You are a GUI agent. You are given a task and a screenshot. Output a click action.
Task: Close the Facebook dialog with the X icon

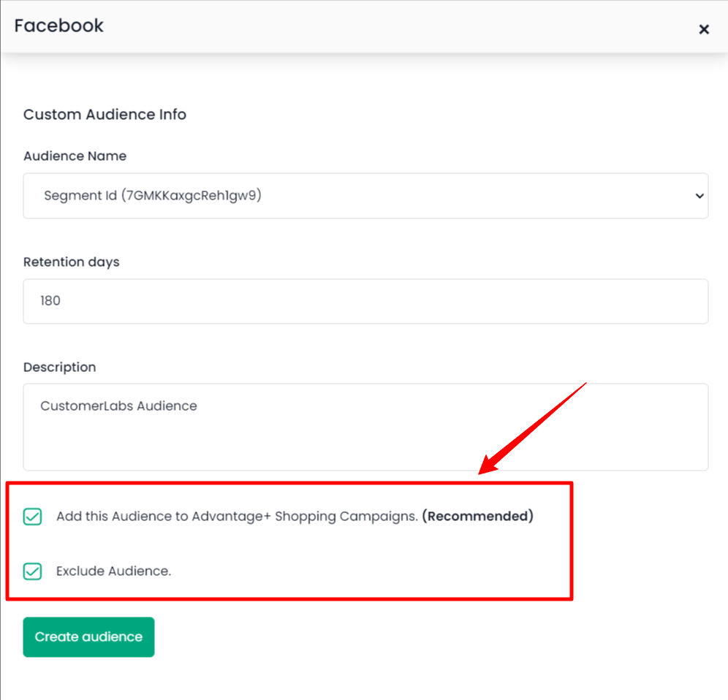[x=703, y=29]
